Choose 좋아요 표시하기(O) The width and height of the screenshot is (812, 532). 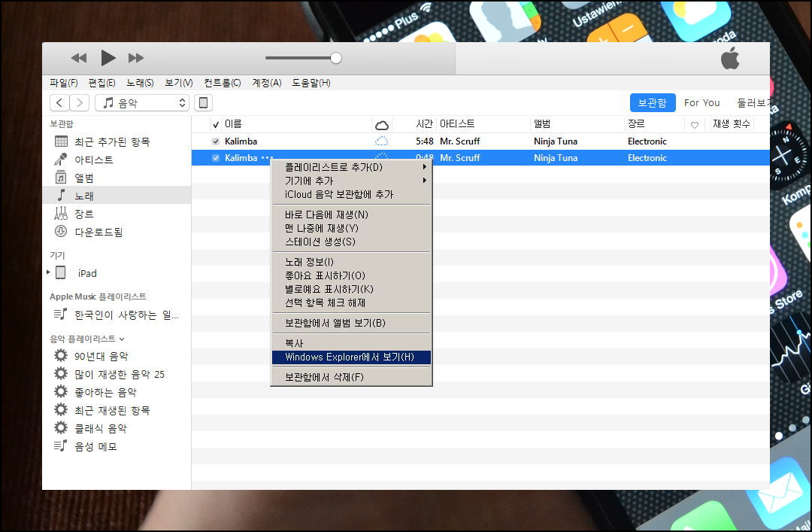[352, 275]
